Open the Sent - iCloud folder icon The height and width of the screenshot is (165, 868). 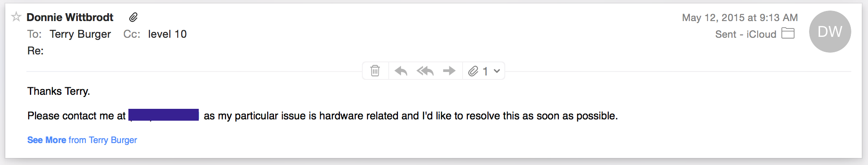[x=788, y=33]
